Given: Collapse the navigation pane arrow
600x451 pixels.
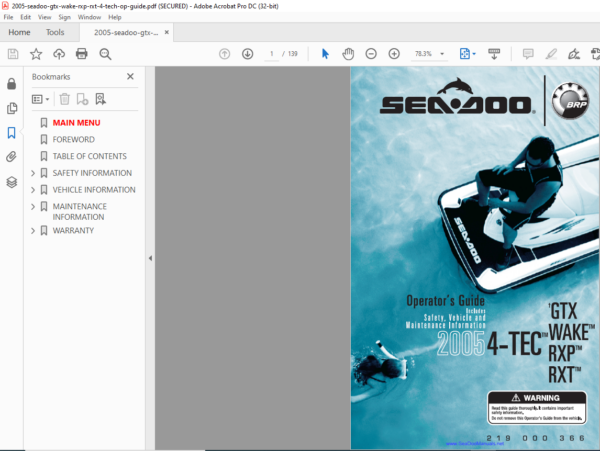Looking at the screenshot, I should point(150,258).
